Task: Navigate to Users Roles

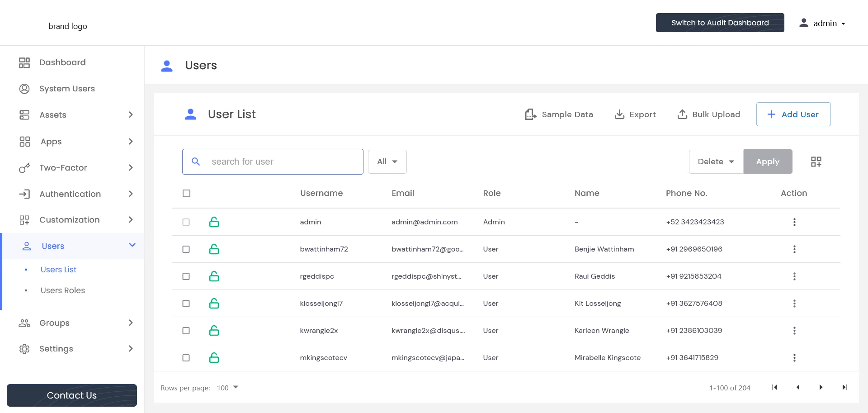Action: (63, 290)
